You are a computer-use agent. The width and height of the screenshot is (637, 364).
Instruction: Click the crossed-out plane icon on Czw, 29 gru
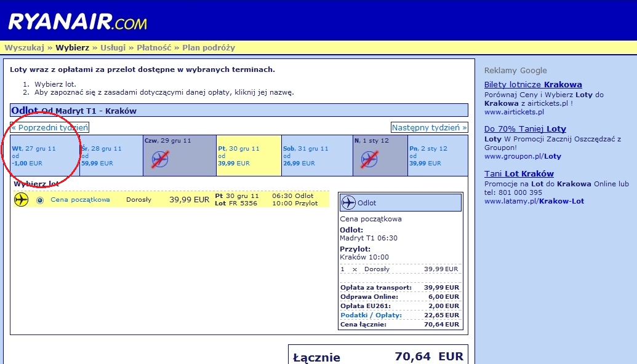pyautogui.click(x=160, y=159)
